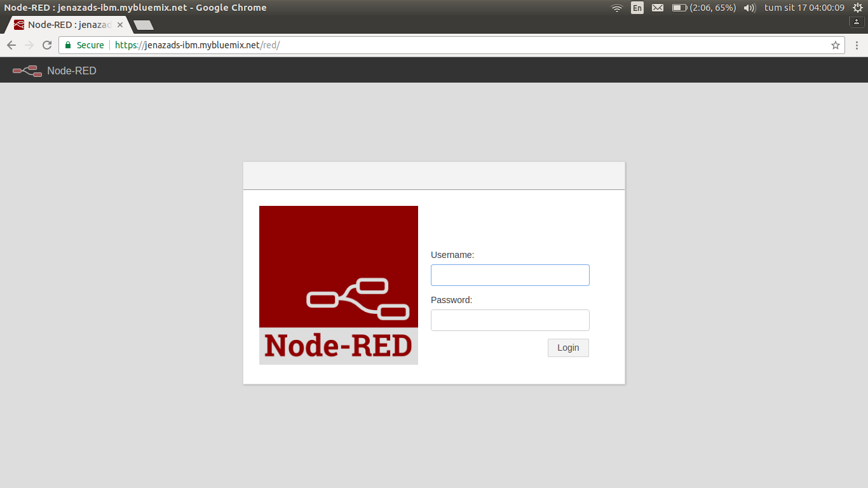
Task: Open the battery status indicator
Action: (x=704, y=8)
